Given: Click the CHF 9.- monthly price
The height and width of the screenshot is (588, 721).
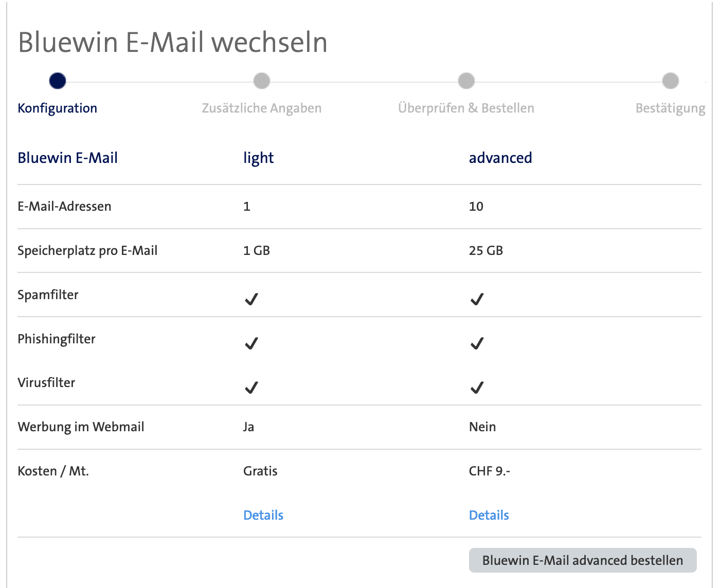Looking at the screenshot, I should pos(489,471).
